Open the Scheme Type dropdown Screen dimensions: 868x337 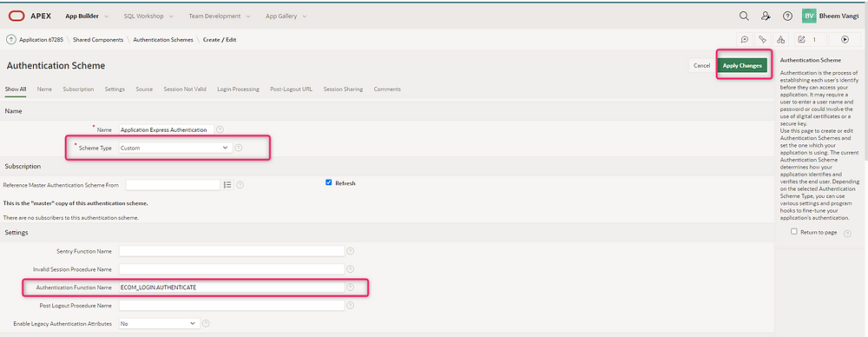(175, 148)
